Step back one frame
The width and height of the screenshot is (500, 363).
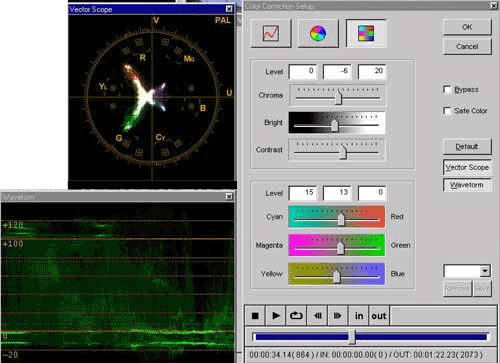click(x=317, y=316)
